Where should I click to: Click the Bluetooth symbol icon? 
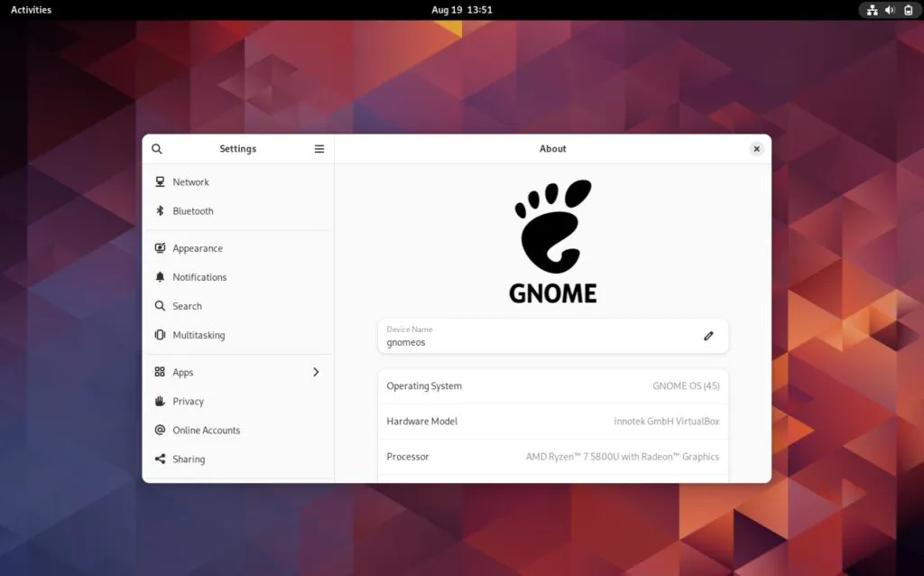pyautogui.click(x=160, y=210)
